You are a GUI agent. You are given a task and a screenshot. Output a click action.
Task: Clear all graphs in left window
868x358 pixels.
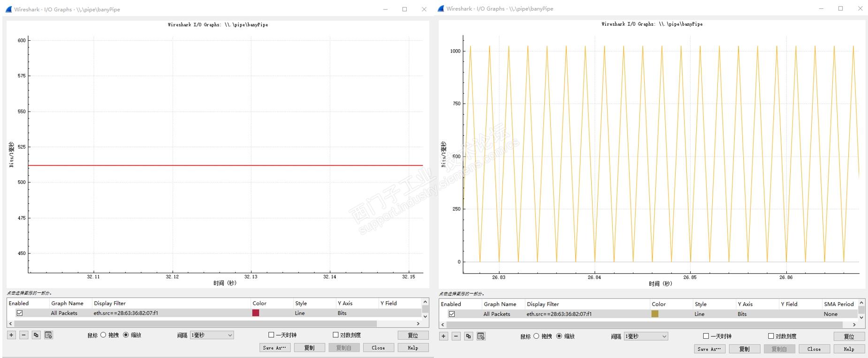(48, 335)
